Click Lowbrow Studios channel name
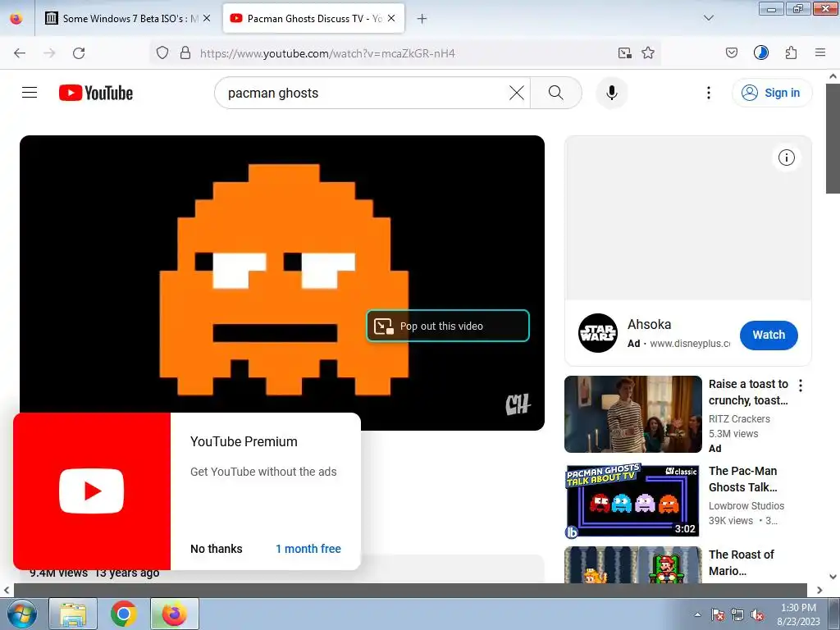This screenshot has width=840, height=630. pyautogui.click(x=746, y=505)
